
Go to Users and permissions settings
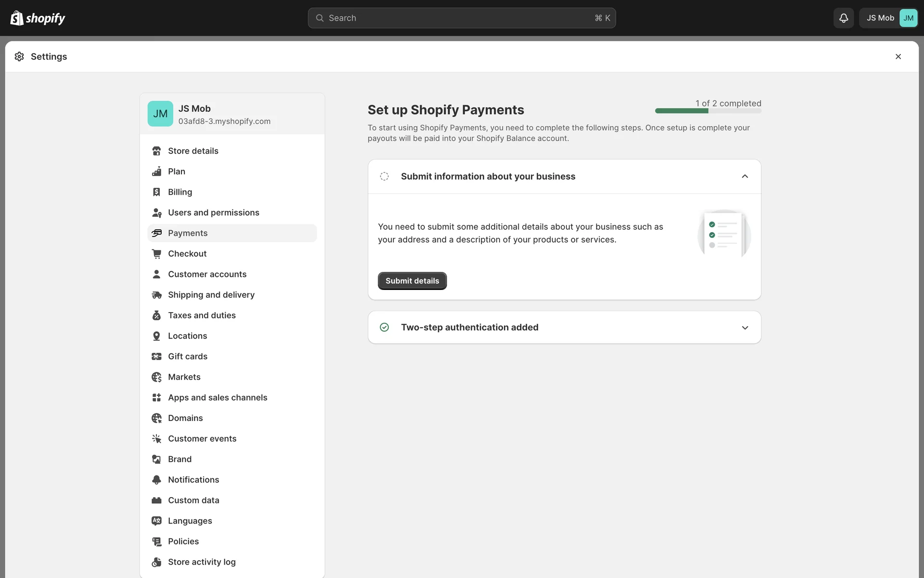click(x=213, y=212)
